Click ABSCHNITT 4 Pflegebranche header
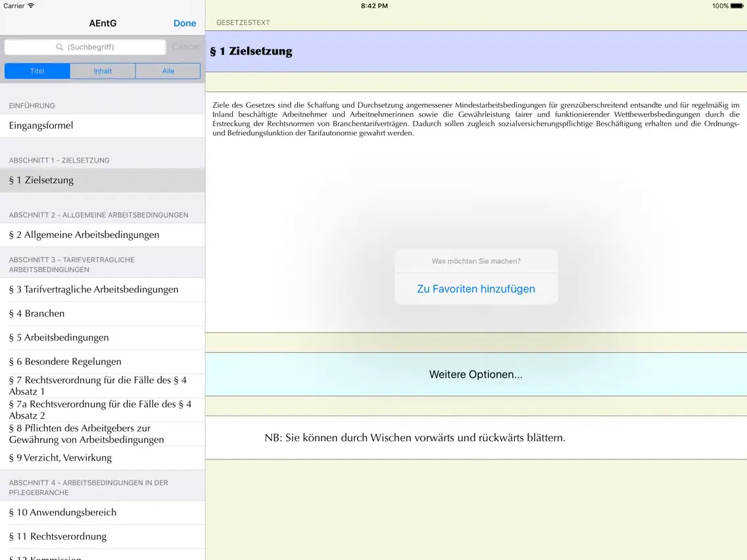The width and height of the screenshot is (747, 560). click(88, 488)
